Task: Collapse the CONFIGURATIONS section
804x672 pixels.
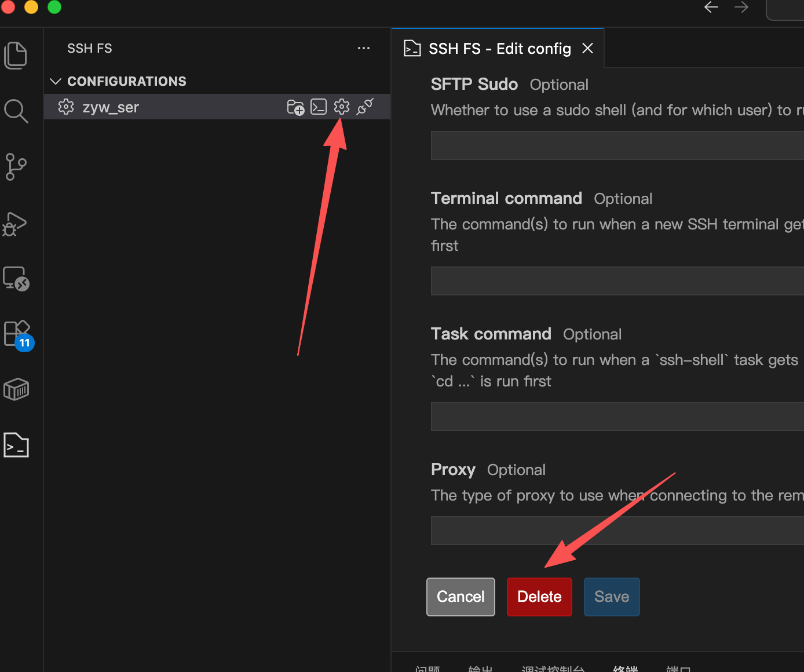Action: click(56, 81)
